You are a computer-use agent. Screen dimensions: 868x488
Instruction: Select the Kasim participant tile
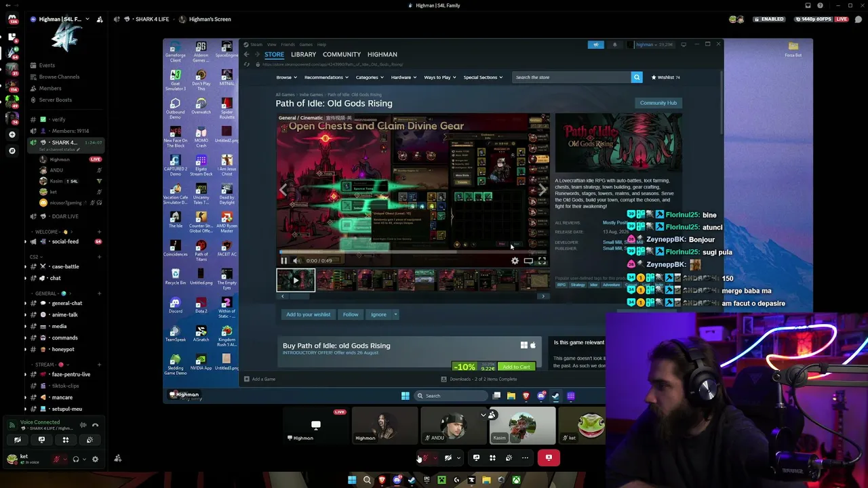click(x=522, y=426)
